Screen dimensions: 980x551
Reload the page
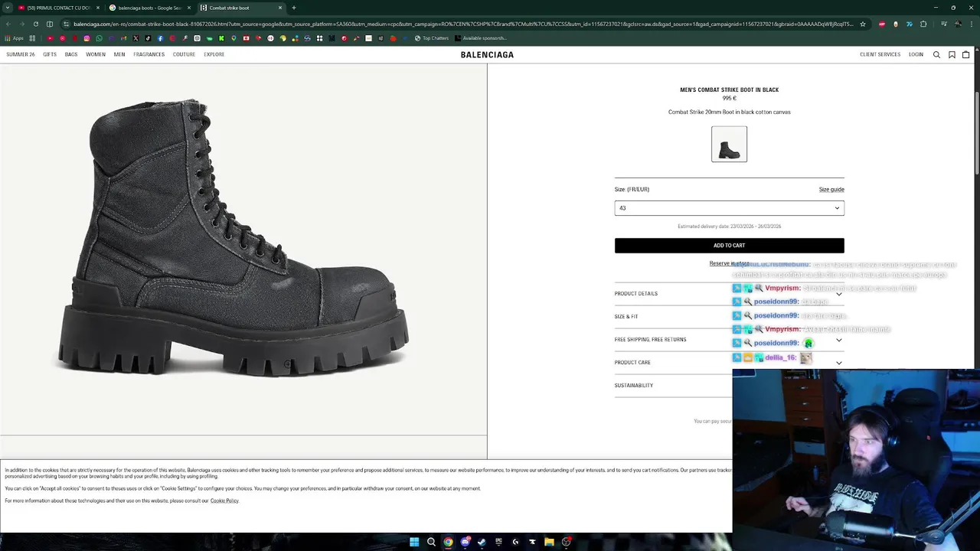click(x=35, y=24)
